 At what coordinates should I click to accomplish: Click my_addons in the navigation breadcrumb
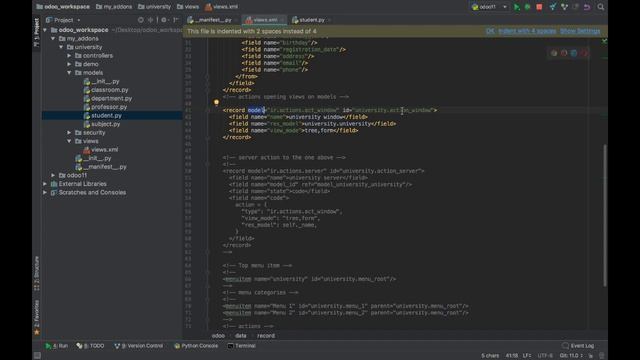(114, 7)
